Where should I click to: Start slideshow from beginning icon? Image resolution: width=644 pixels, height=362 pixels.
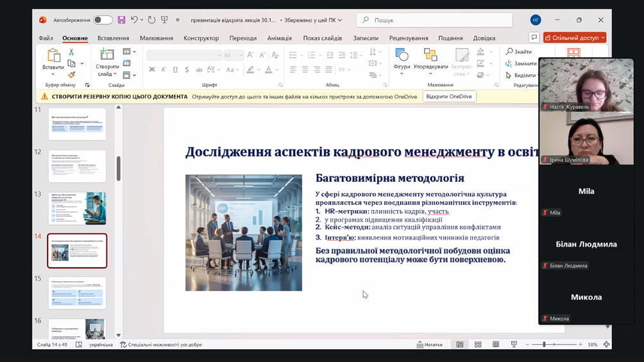164,20
